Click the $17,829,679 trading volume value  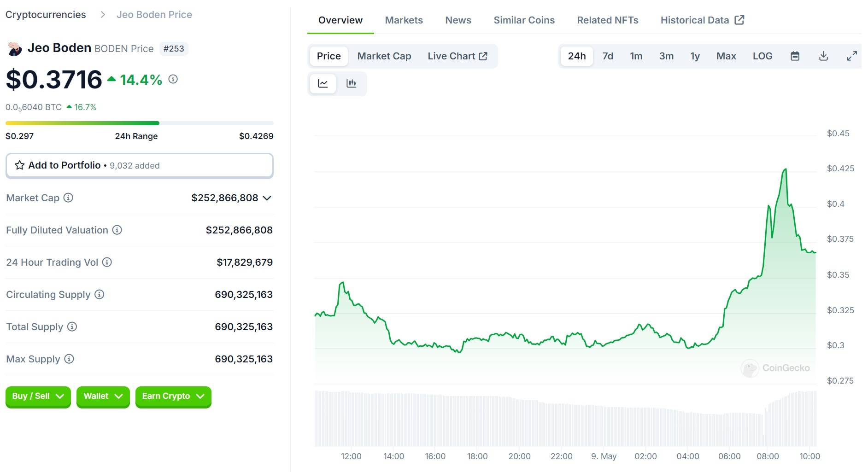pos(245,262)
